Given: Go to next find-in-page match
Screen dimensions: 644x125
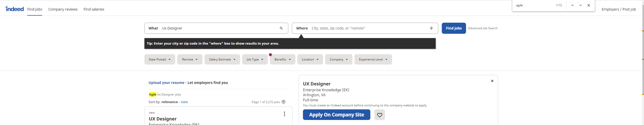Looking at the screenshot, I should click(581, 5).
